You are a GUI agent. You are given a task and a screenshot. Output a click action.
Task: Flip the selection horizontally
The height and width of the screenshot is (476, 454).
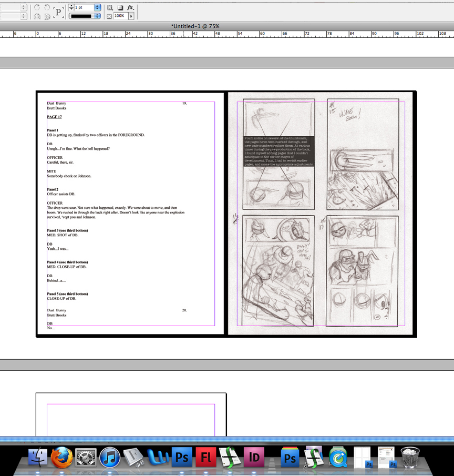coord(37,16)
